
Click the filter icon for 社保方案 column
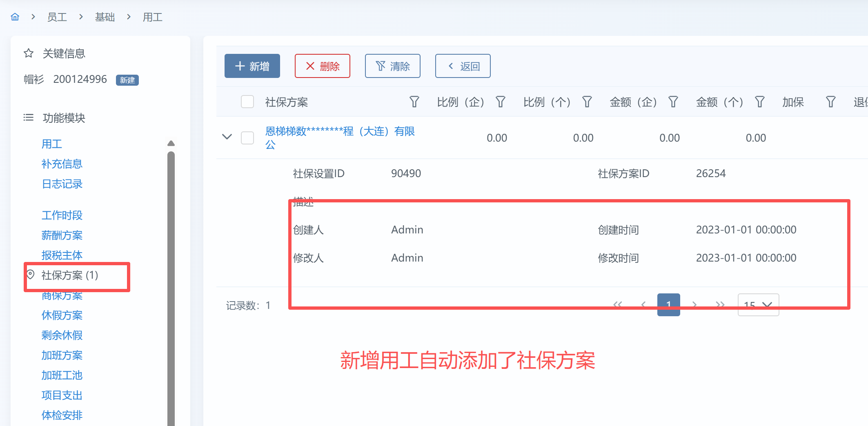pos(414,102)
